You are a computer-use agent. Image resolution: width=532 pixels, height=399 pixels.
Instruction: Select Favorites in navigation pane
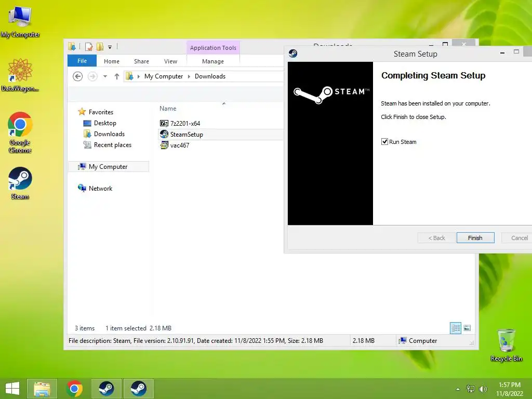(x=101, y=112)
